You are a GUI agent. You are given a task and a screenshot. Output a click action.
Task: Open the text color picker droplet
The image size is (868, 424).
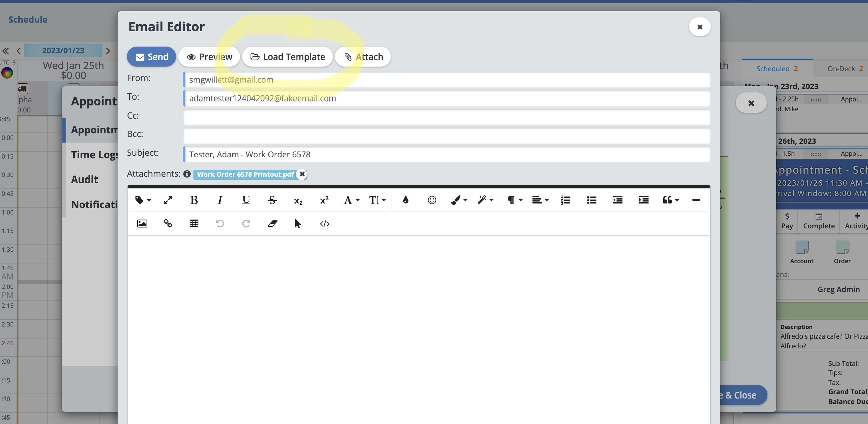click(406, 200)
